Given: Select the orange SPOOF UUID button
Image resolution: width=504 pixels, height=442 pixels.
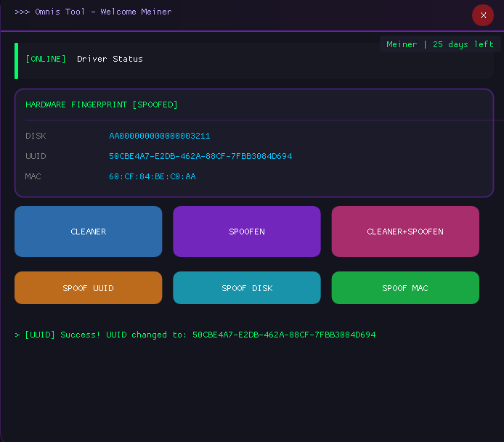Looking at the screenshot, I should click(x=89, y=288).
